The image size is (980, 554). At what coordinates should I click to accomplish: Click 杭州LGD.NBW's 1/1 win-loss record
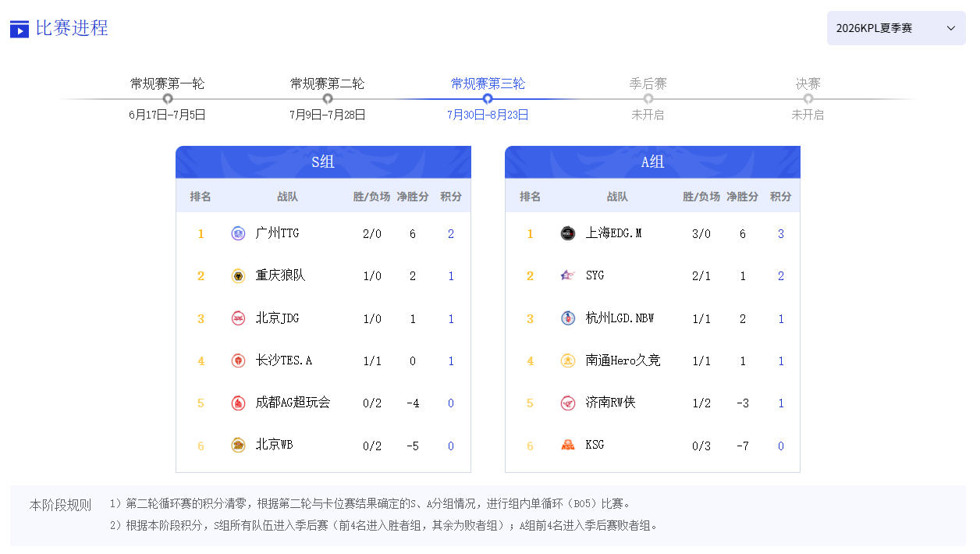tap(701, 319)
